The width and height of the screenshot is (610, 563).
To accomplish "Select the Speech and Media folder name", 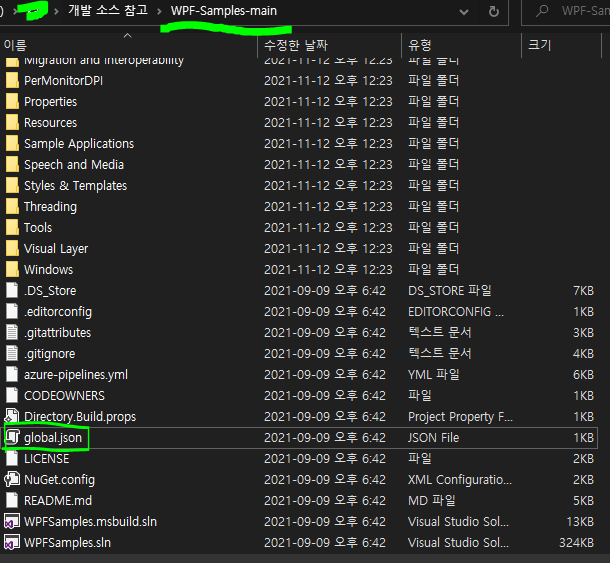I will [74, 165].
